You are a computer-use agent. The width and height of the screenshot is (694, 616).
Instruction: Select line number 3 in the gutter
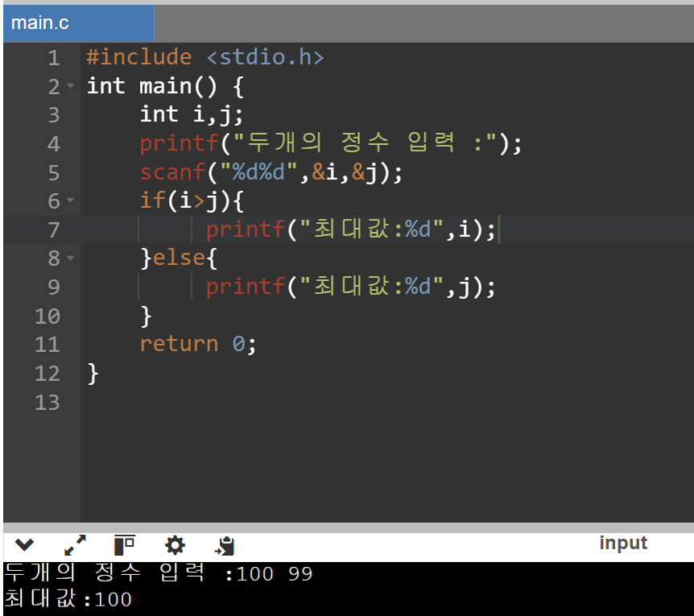[54, 115]
